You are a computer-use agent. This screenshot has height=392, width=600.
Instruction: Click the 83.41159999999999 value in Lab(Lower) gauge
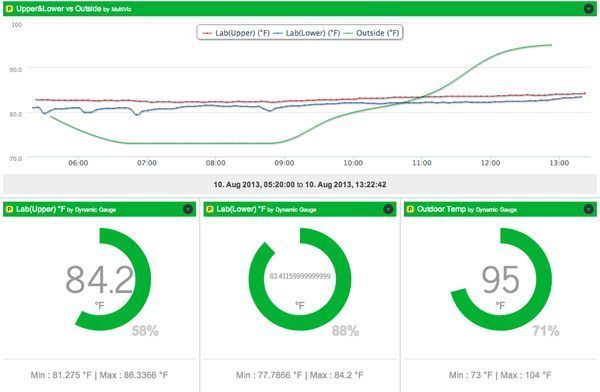coord(300,276)
